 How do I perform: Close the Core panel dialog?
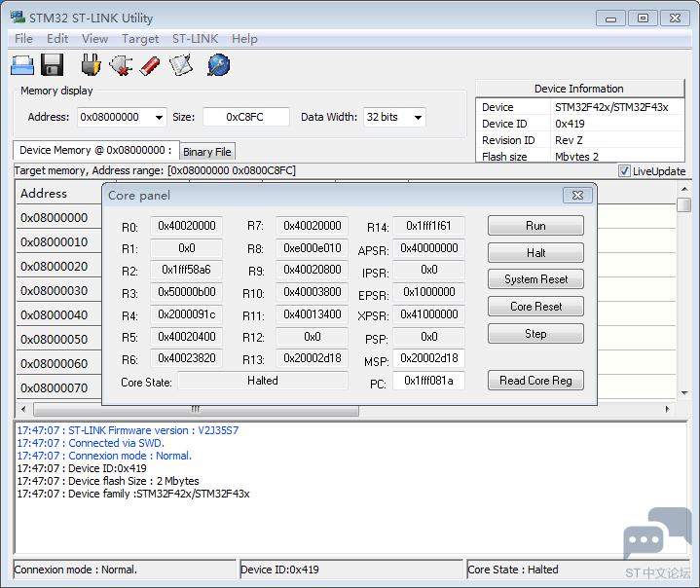point(577,195)
